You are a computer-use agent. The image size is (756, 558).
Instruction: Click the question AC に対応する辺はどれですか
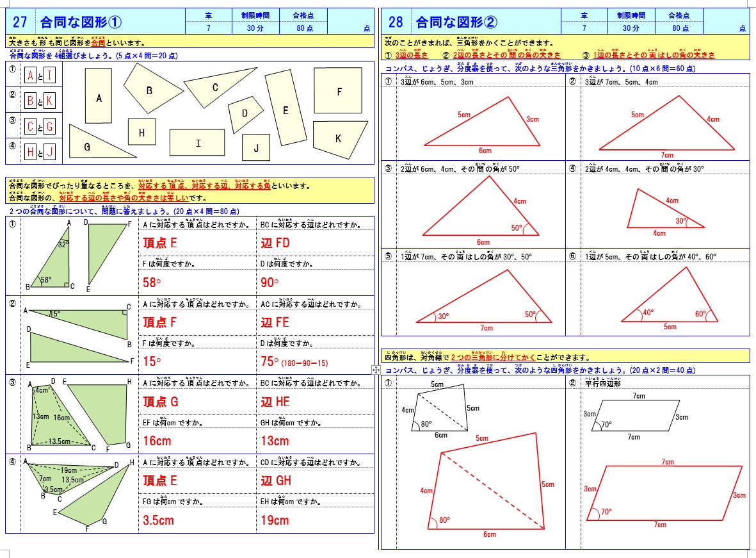pyautogui.click(x=311, y=304)
